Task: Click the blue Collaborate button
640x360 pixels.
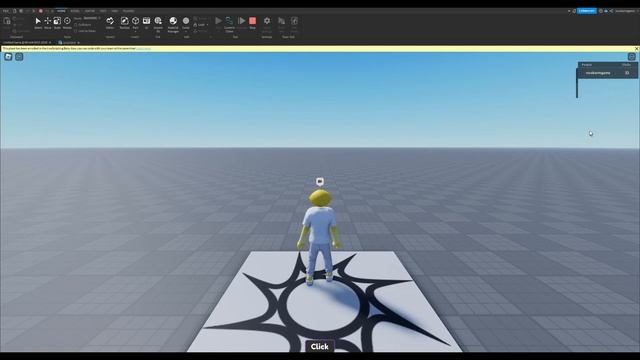Action: pyautogui.click(x=587, y=11)
